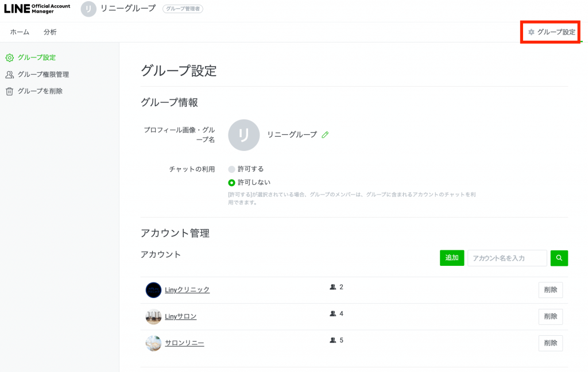
Task: Click the アカウント名を入力 search field
Action: click(x=507, y=258)
